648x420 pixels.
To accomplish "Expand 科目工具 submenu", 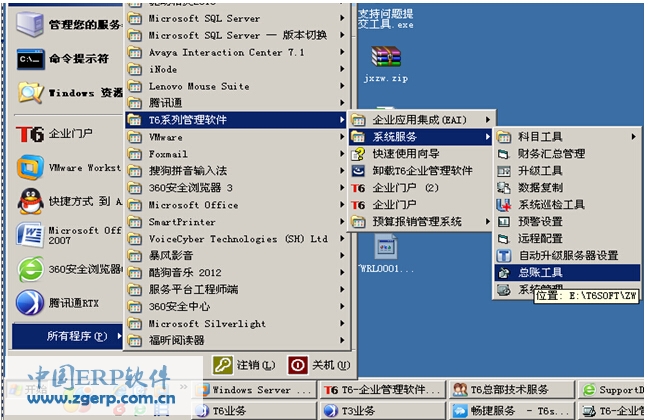I will click(567, 137).
